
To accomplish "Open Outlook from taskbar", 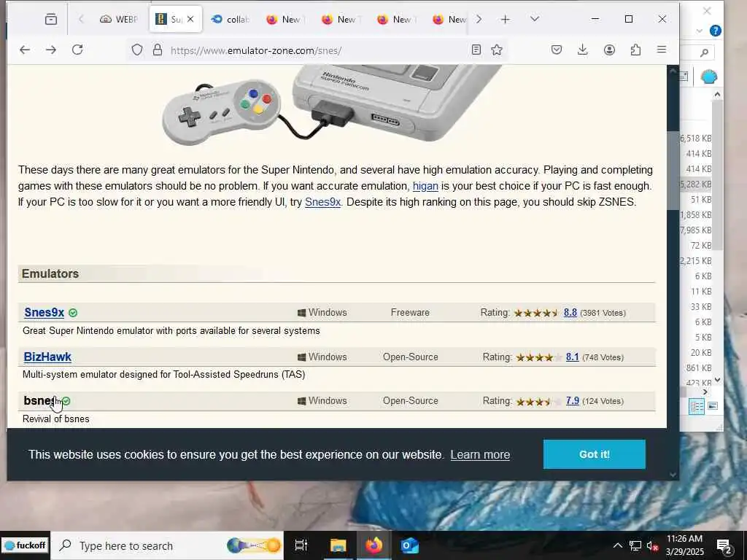I will click(410, 545).
